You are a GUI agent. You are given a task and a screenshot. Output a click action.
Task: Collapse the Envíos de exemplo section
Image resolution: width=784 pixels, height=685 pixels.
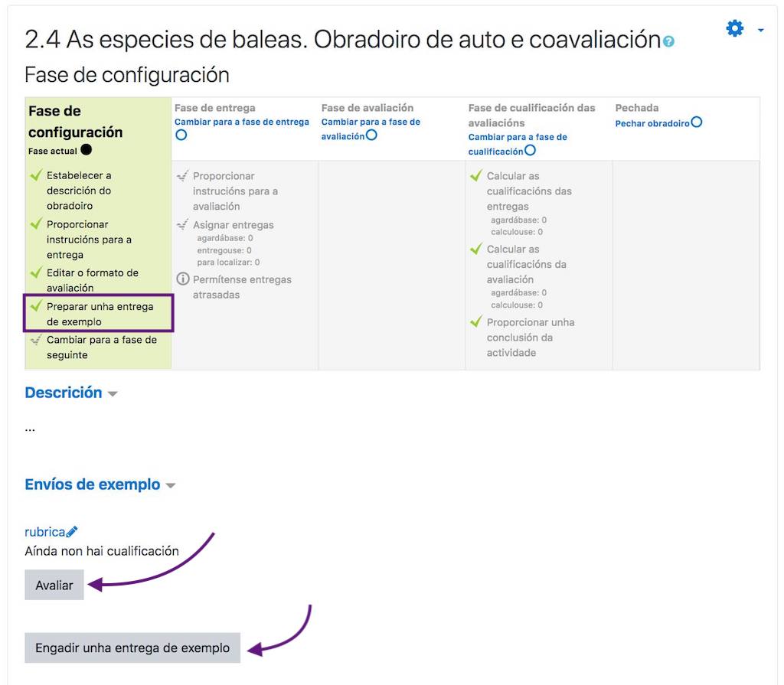click(169, 484)
